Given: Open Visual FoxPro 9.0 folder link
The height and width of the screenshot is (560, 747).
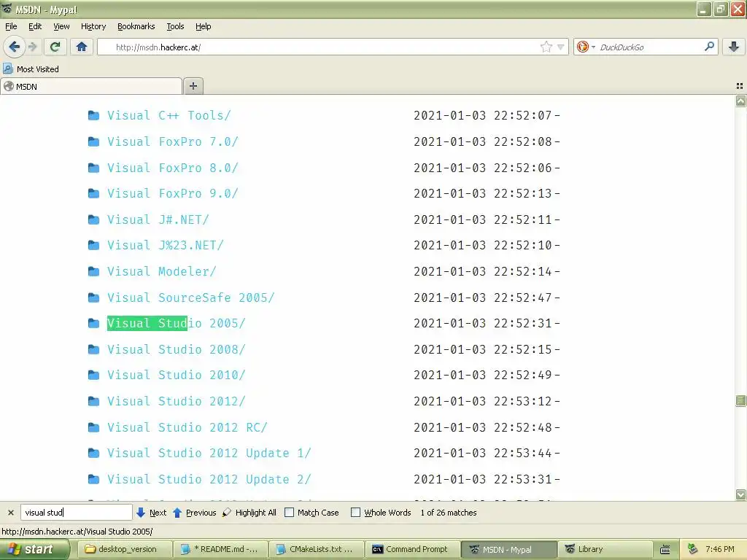Looking at the screenshot, I should coord(172,193).
